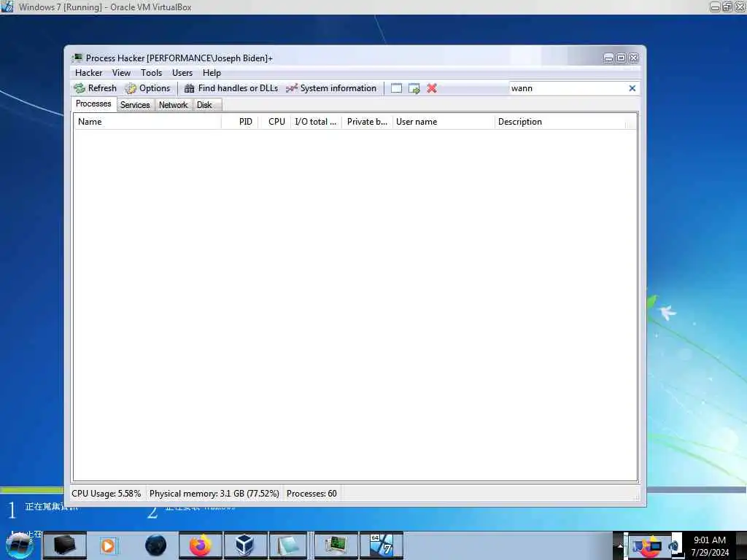The width and height of the screenshot is (747, 560).
Task: Show hidden system tray icons arrow
Action: coord(620,546)
